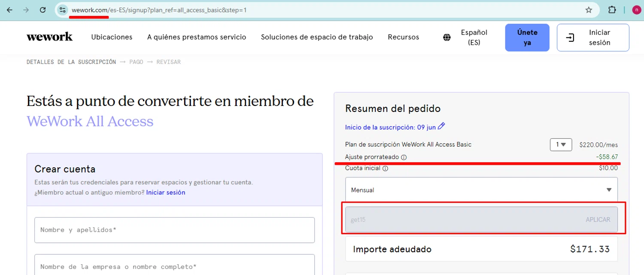Click the Iniciar sesión header button
This screenshot has width=644, height=275.
[593, 38]
